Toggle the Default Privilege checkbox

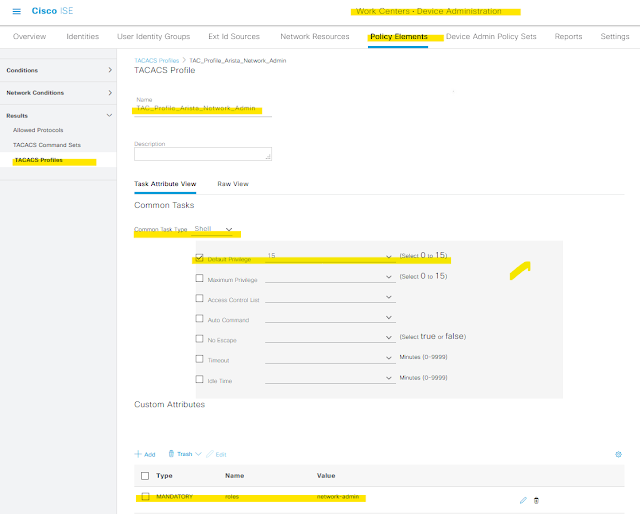199,258
